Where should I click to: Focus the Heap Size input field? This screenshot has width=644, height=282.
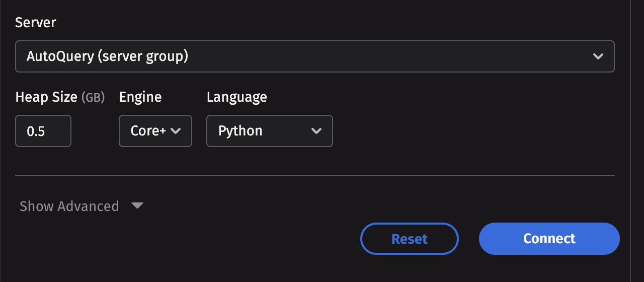[43, 131]
